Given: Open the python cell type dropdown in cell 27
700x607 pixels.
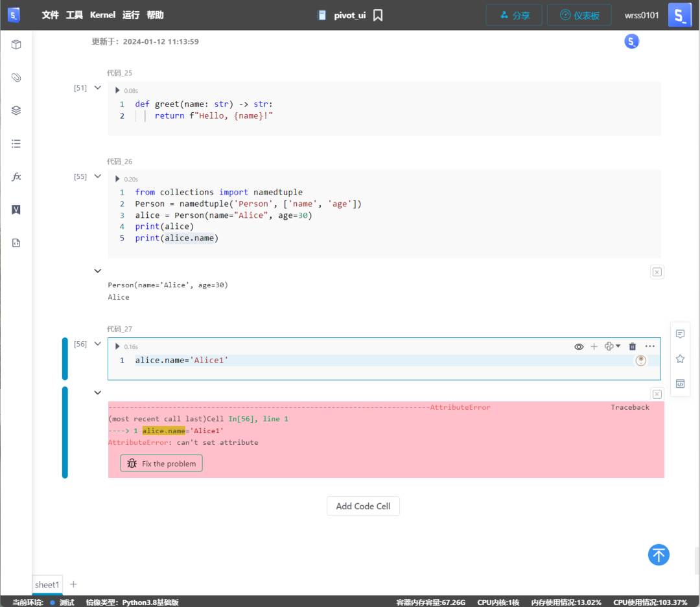Looking at the screenshot, I should (x=612, y=346).
